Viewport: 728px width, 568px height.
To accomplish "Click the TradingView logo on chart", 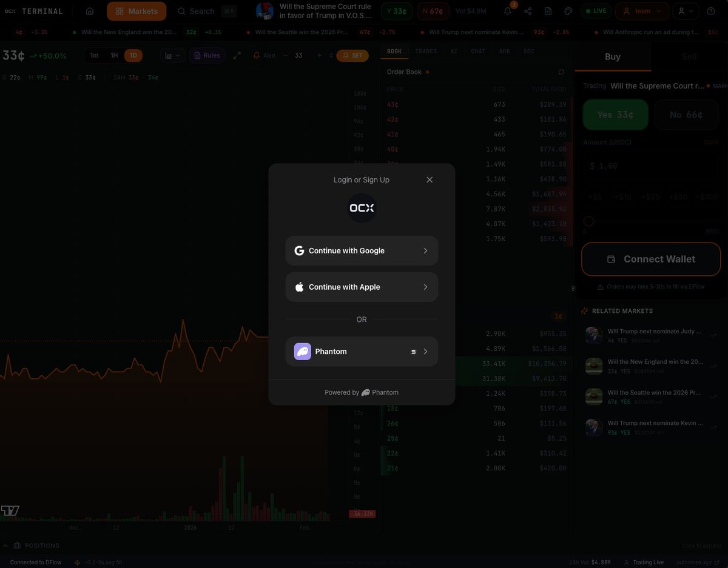I will coord(10,510).
